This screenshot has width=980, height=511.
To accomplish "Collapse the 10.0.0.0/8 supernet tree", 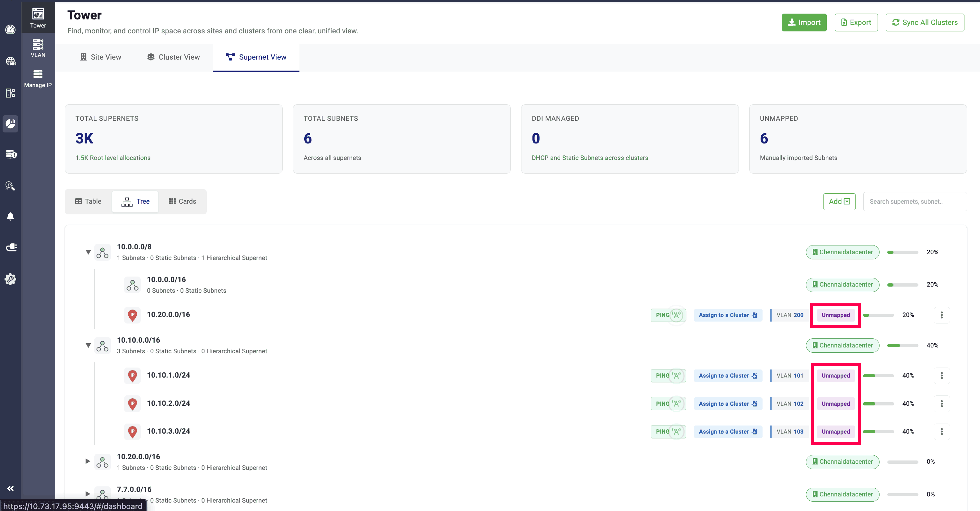I will 88,252.
